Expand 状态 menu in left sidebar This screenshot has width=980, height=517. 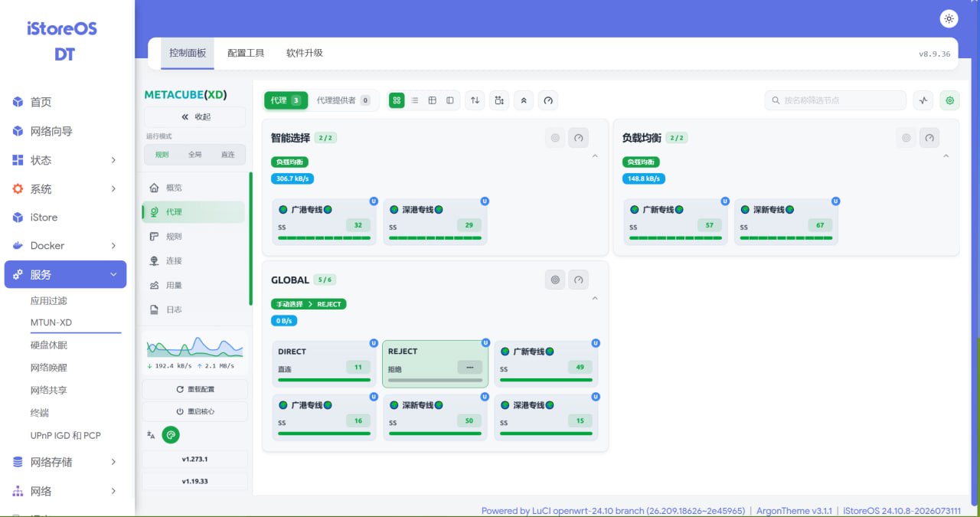pos(65,160)
